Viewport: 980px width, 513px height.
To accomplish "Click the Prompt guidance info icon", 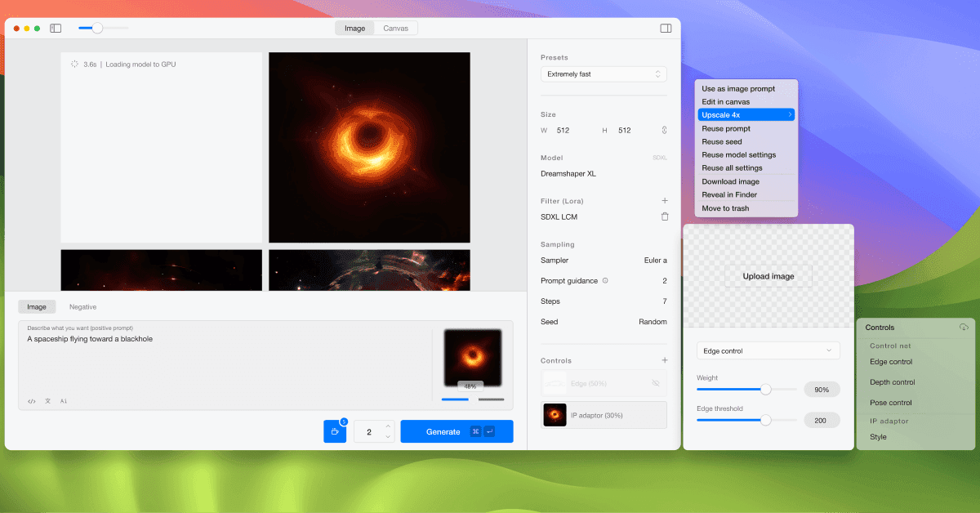I will (605, 280).
